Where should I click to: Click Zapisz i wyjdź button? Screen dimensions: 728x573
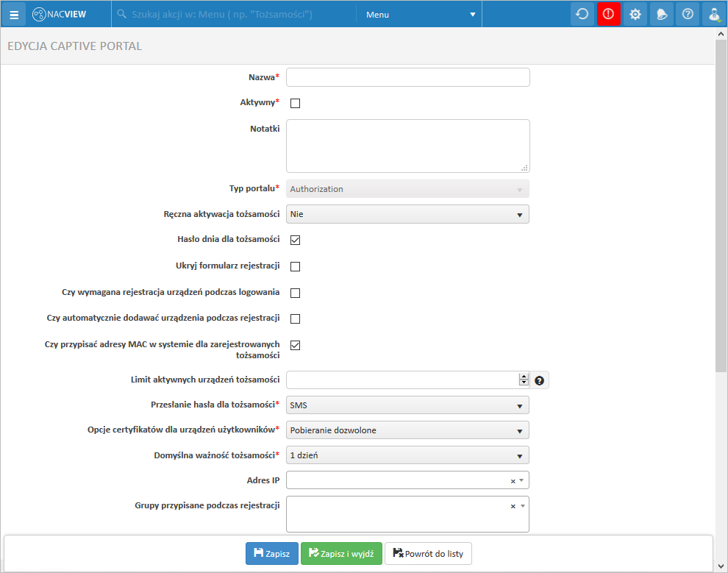click(x=341, y=554)
